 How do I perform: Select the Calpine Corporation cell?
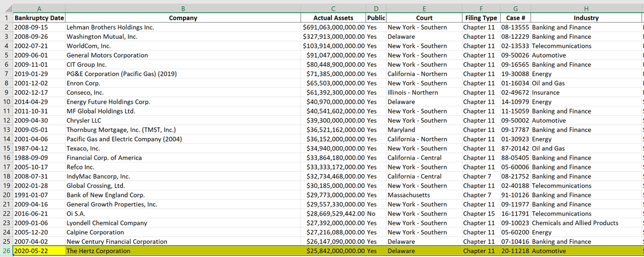[x=183, y=232]
